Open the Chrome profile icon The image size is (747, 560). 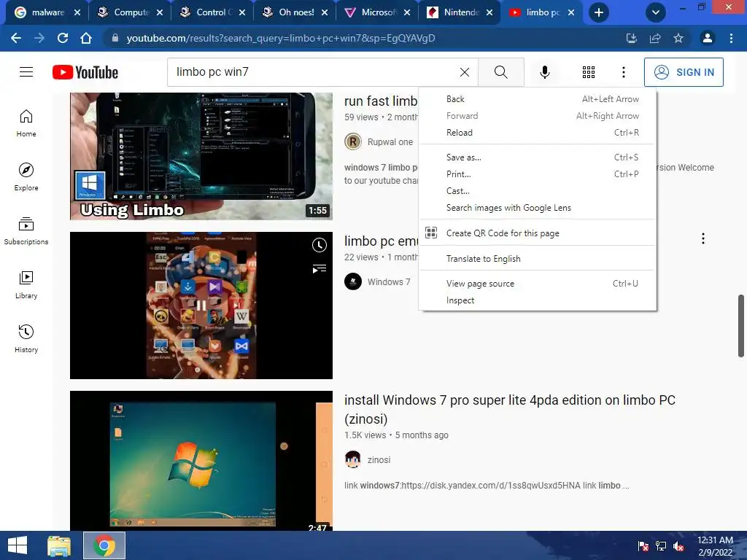point(708,38)
